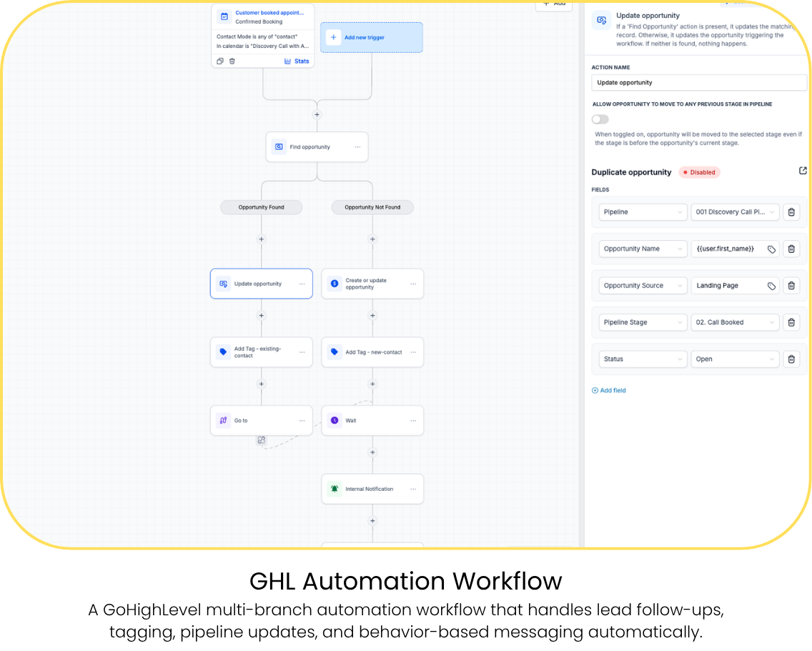Image resolution: width=812 pixels, height=651 pixels.
Task: Open Stats on the trigger card
Action: (297, 61)
